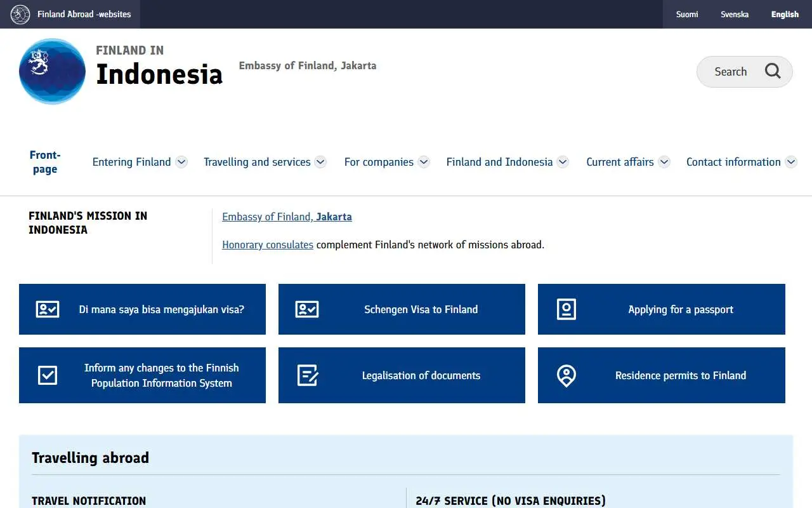Viewport: 812px width, 508px height.
Task: Open the Finland and Indonesia menu
Action: [499, 162]
